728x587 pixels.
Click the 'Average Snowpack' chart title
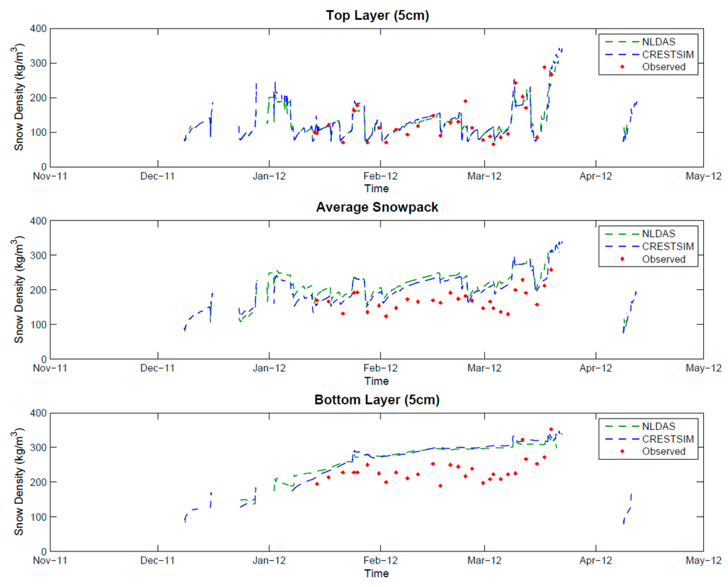(377, 208)
